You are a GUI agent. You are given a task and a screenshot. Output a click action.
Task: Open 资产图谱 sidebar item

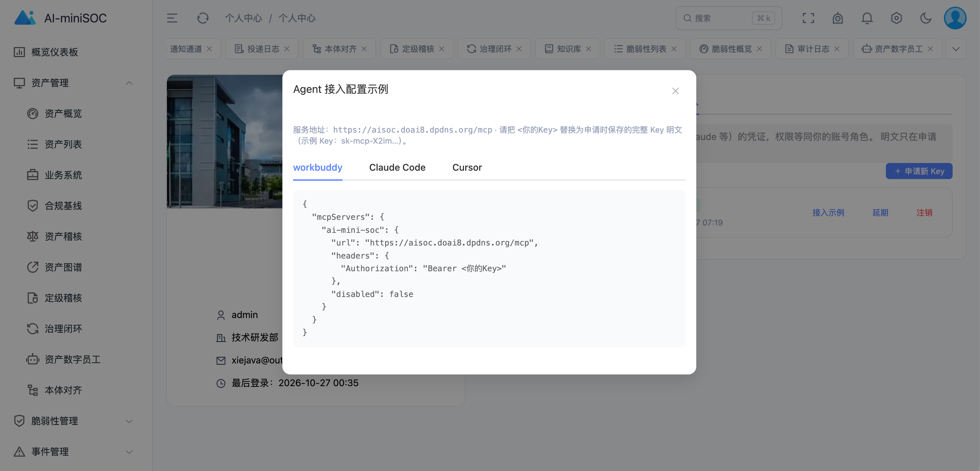[x=63, y=267]
